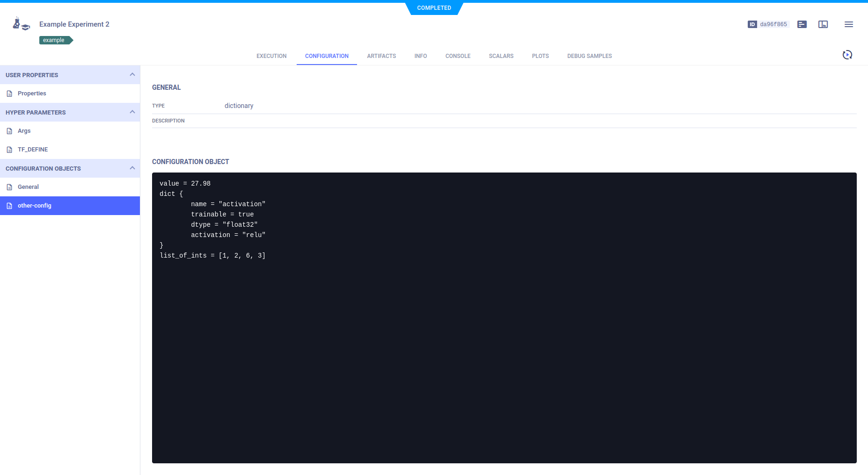This screenshot has width=868, height=475.
Task: Copy the ID da96f865 badge
Action: click(768, 24)
